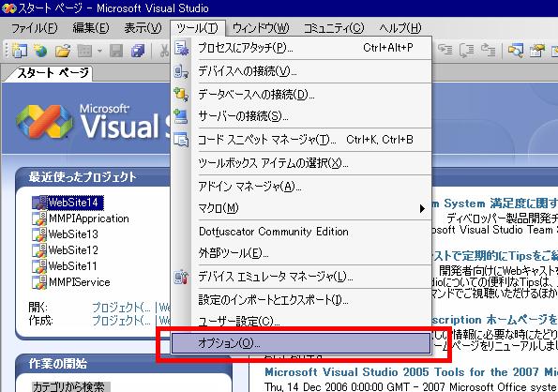Image resolution: width=558 pixels, height=392 pixels.
Task: Click the プロジェクト link next to 開く
Action: coord(121,307)
